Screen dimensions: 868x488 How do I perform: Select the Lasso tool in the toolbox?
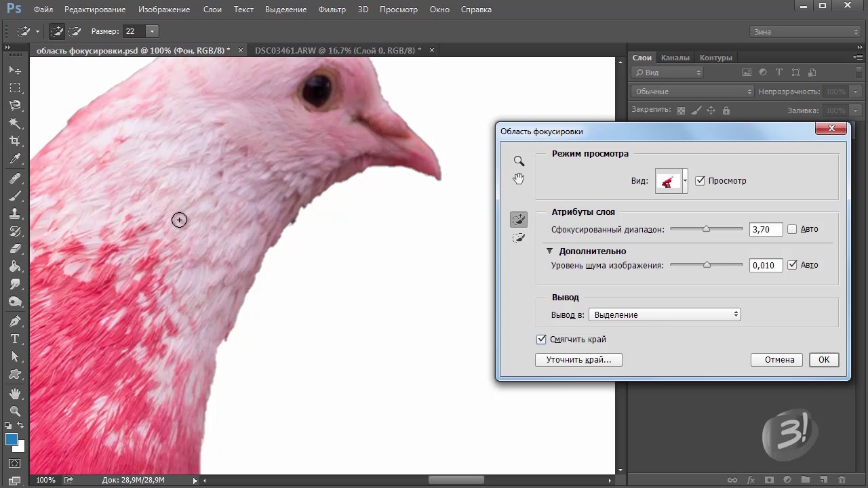click(15, 106)
